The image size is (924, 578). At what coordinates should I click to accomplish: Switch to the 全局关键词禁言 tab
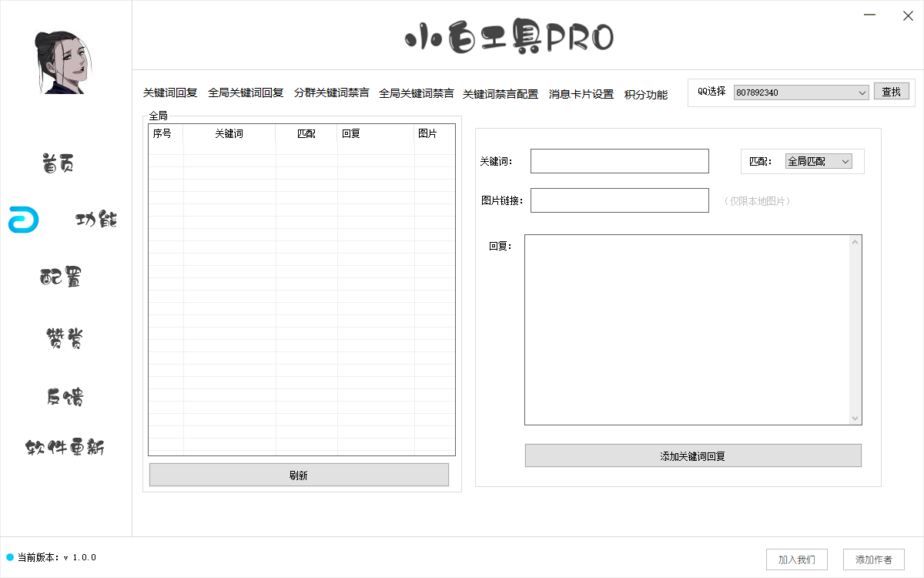(416, 92)
